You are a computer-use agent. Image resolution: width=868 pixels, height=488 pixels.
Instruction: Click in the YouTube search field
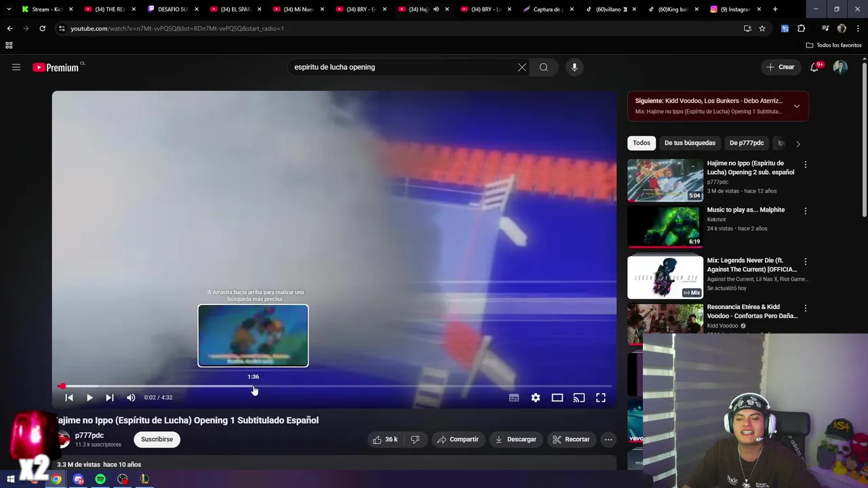(403, 67)
